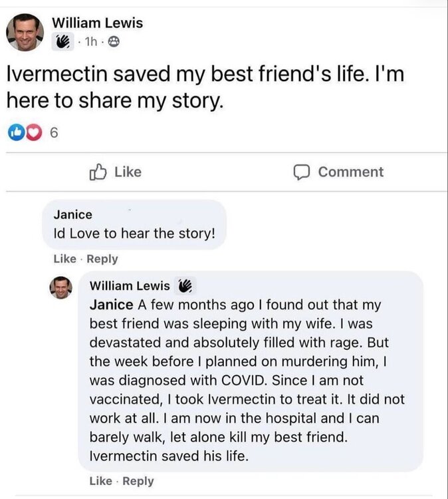Like the post with the thumbs-up Like button
This screenshot has height=499, width=448.
pos(115,172)
